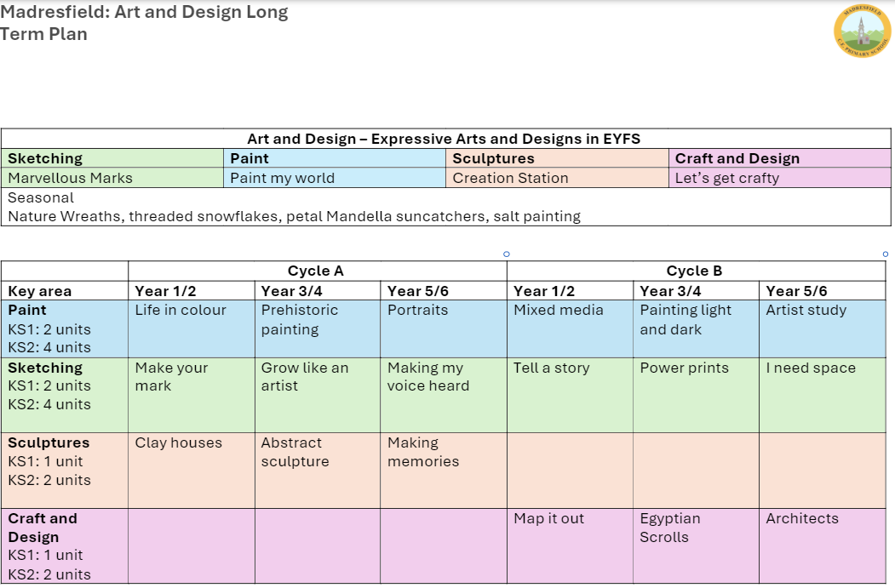Click the Egyptian Scrolls cell
This screenshot has width=895, height=588.
[670, 528]
